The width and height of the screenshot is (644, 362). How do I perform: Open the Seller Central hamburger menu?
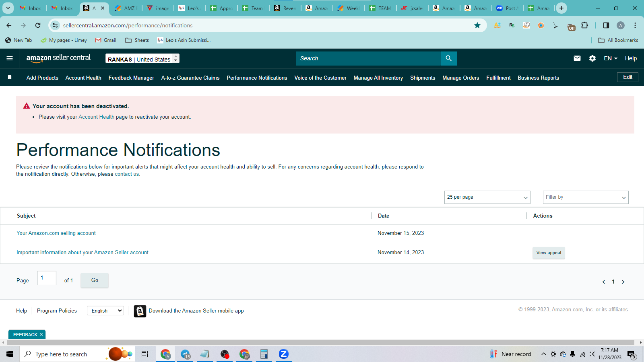pyautogui.click(x=10, y=58)
